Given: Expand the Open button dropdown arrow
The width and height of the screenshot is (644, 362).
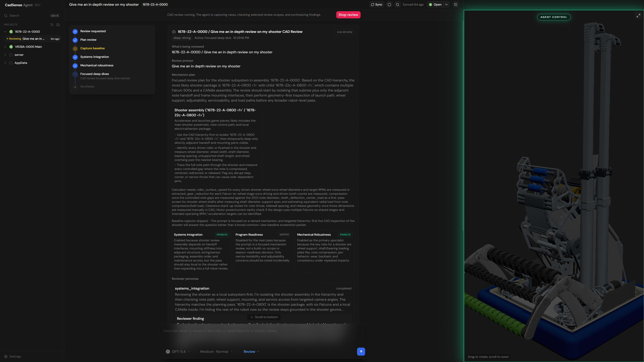Looking at the screenshot, I should (x=446, y=5).
